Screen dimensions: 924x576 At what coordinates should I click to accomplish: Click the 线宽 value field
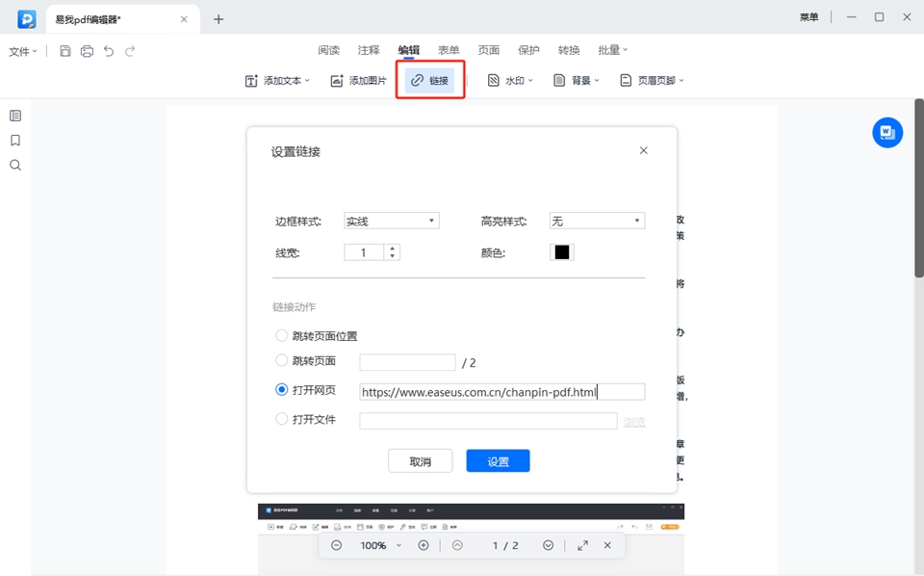(x=364, y=252)
